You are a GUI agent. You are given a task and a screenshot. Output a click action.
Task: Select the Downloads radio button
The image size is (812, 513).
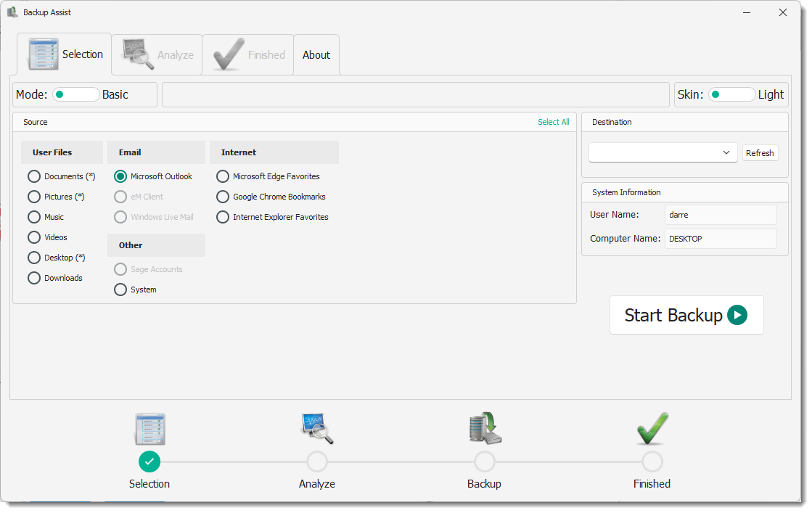click(34, 278)
